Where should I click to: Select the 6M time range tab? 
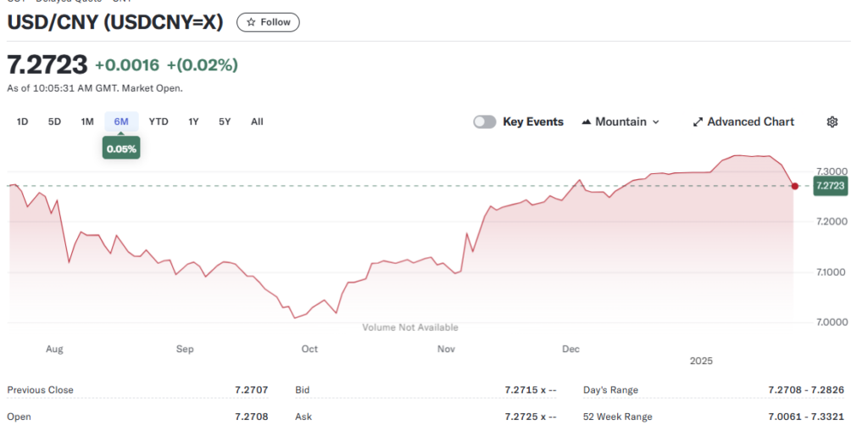tap(121, 121)
